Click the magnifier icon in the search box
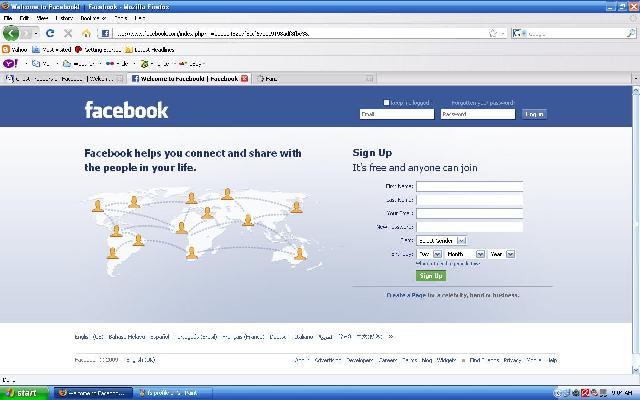Screen dimensions: 640x400 [x=631, y=33]
